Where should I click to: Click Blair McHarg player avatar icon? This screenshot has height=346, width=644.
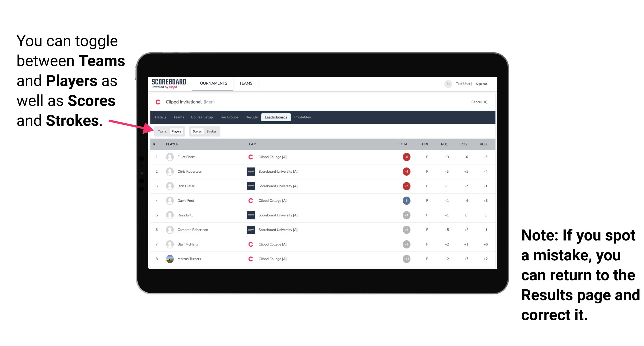(171, 244)
